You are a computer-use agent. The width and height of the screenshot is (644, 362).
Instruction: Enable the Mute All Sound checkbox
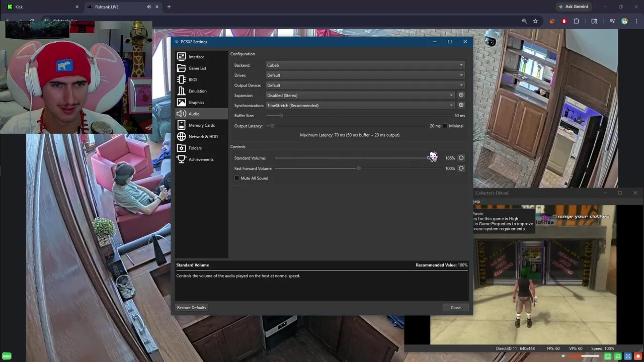pyautogui.click(x=237, y=178)
